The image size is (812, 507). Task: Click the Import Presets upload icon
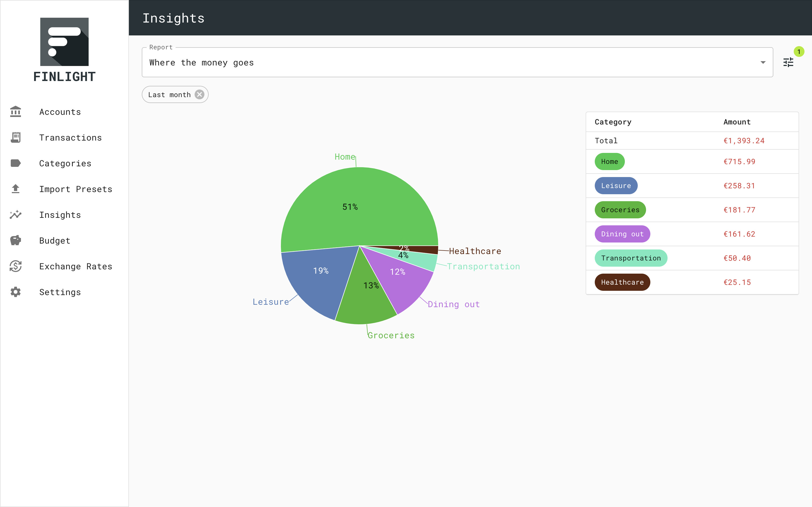coord(15,189)
